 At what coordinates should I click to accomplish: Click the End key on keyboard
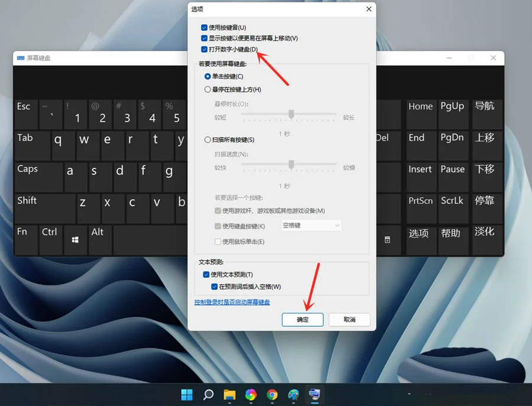tap(421, 146)
